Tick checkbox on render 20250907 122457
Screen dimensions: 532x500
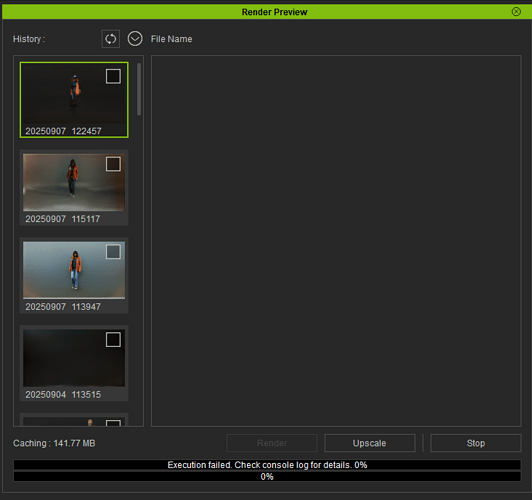[x=113, y=76]
